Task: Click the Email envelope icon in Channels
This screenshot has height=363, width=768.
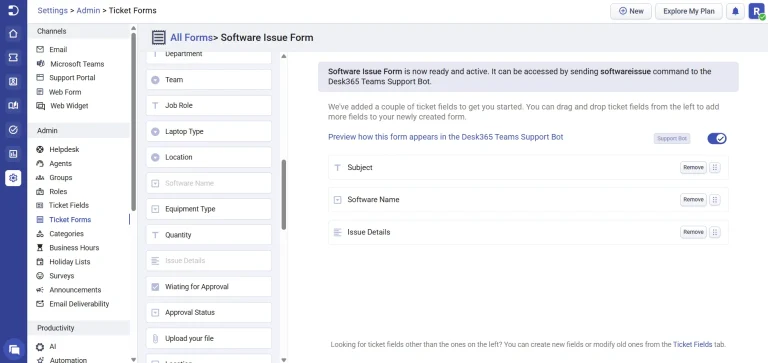Action: 40,49
